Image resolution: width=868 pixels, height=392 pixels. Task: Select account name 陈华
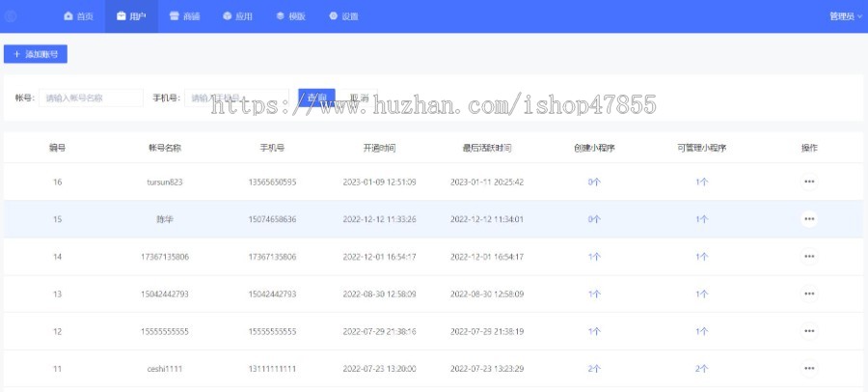pos(164,219)
